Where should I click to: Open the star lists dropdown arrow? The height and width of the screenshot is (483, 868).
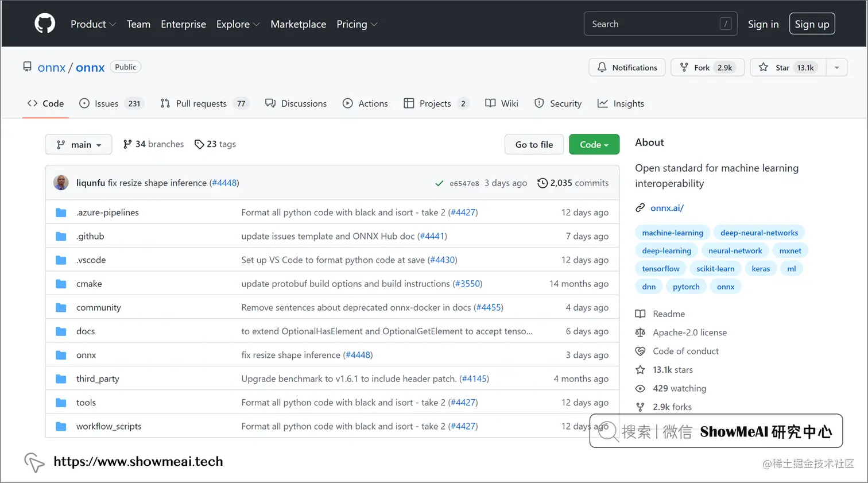pyautogui.click(x=837, y=67)
